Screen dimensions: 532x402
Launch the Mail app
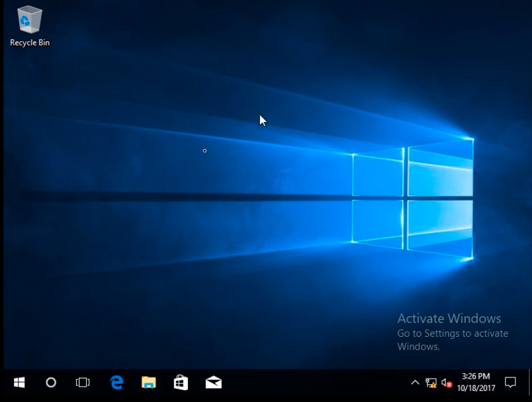(x=214, y=382)
